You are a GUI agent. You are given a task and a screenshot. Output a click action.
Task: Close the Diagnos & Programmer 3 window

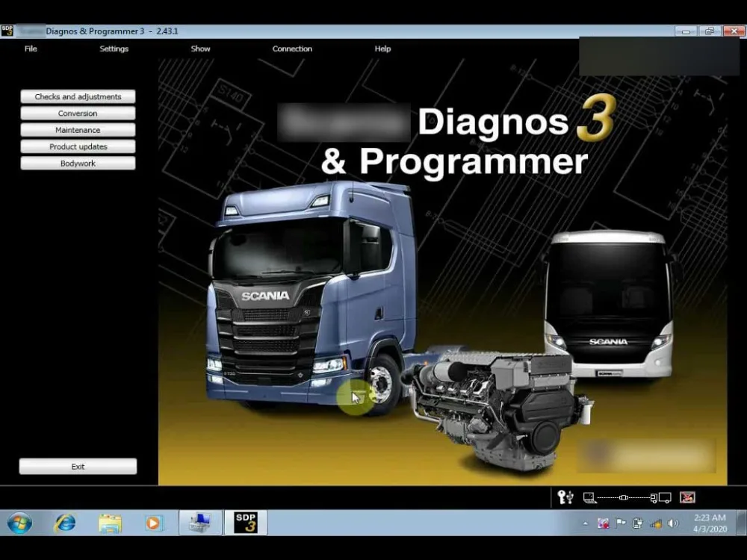point(734,31)
